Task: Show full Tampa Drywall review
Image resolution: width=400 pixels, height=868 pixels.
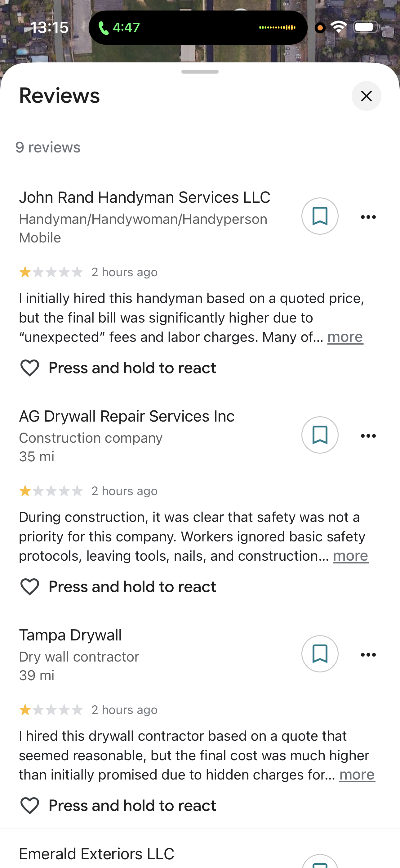Action: click(357, 775)
